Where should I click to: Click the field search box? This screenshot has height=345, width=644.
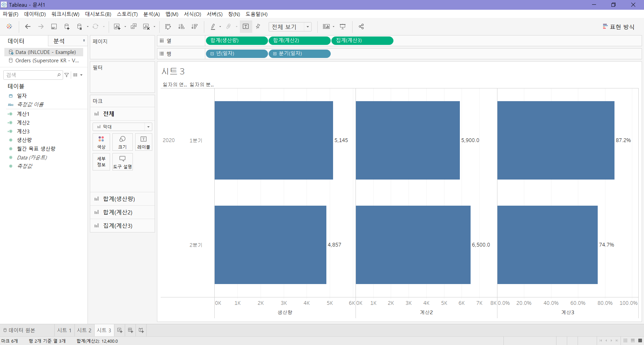[33, 75]
